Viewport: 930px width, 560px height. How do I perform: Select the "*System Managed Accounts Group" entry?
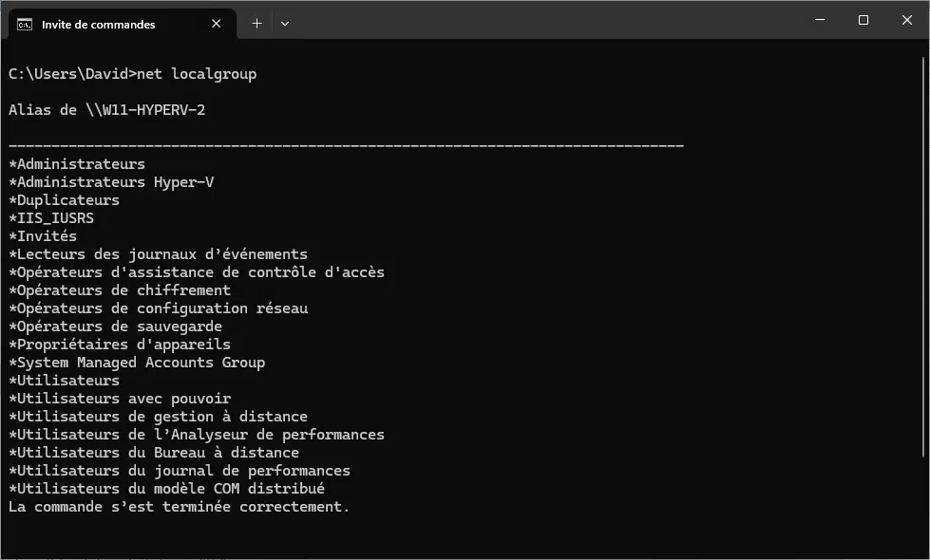[136, 362]
